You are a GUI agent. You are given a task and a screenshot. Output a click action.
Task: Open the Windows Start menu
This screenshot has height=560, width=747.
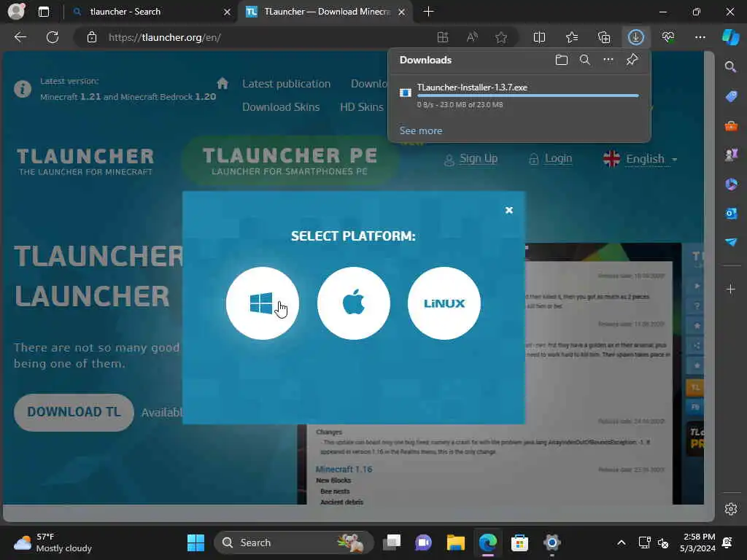[196, 542]
